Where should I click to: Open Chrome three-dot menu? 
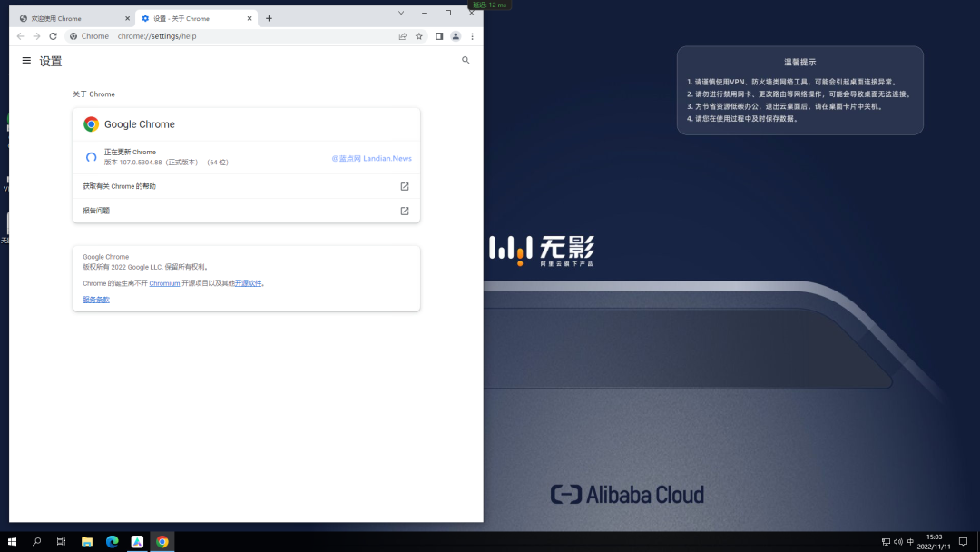473,36
